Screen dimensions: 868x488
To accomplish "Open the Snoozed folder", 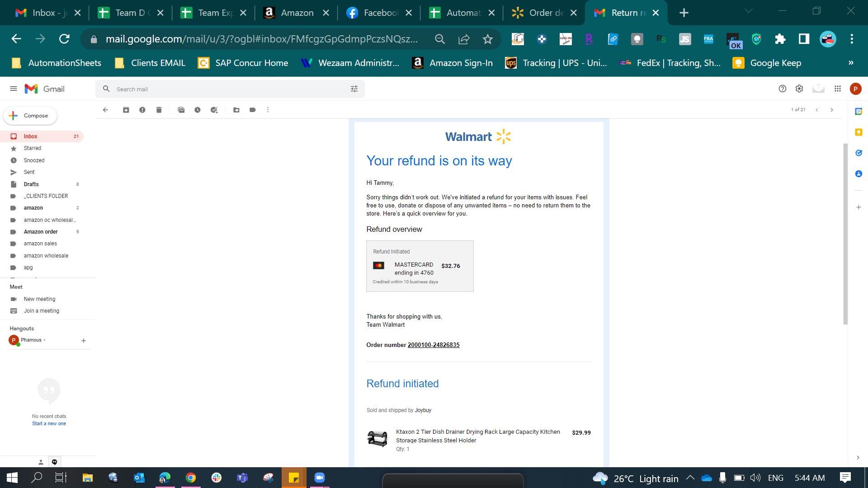I will click(42, 160).
